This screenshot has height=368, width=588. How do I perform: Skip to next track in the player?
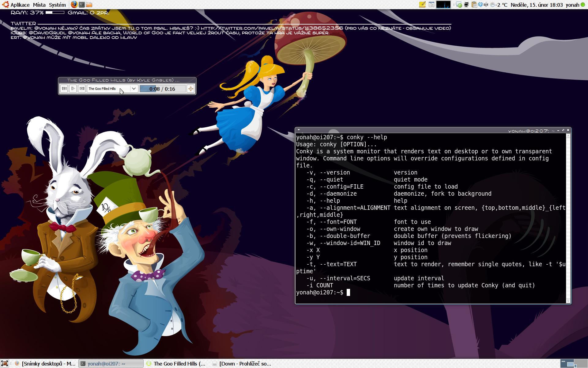point(82,89)
